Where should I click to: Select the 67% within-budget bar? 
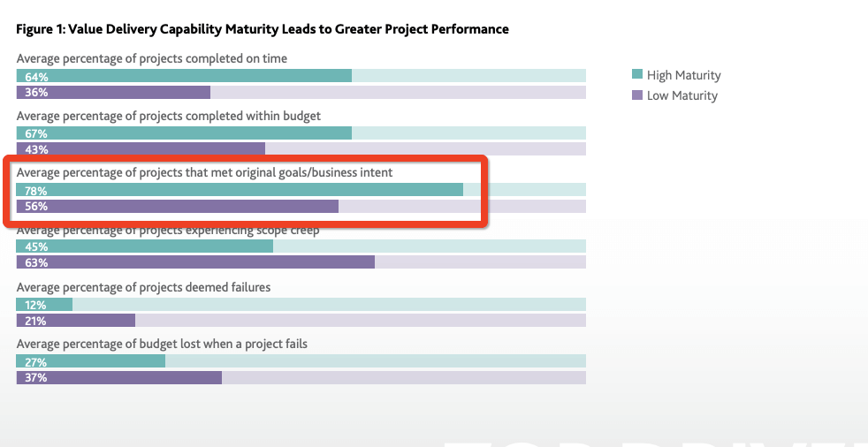pyautogui.click(x=184, y=133)
